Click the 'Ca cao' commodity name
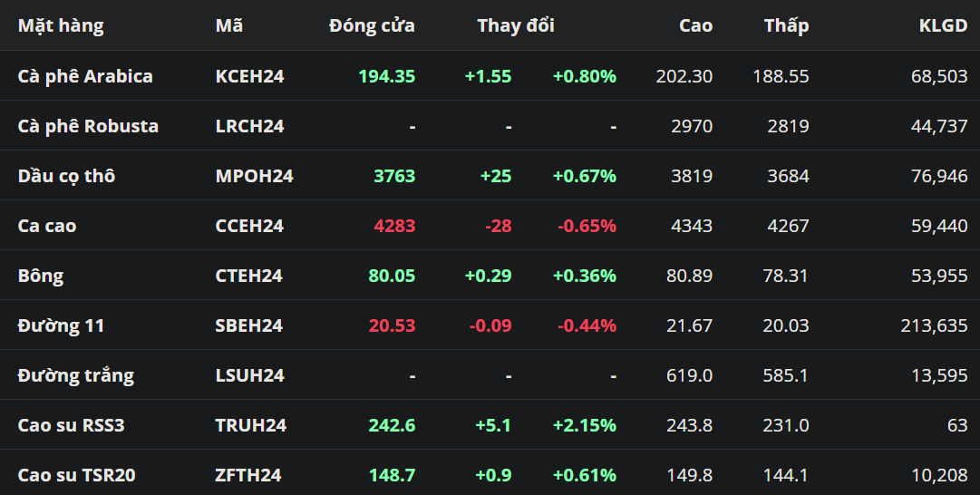This screenshot has width=980, height=495. [47, 226]
